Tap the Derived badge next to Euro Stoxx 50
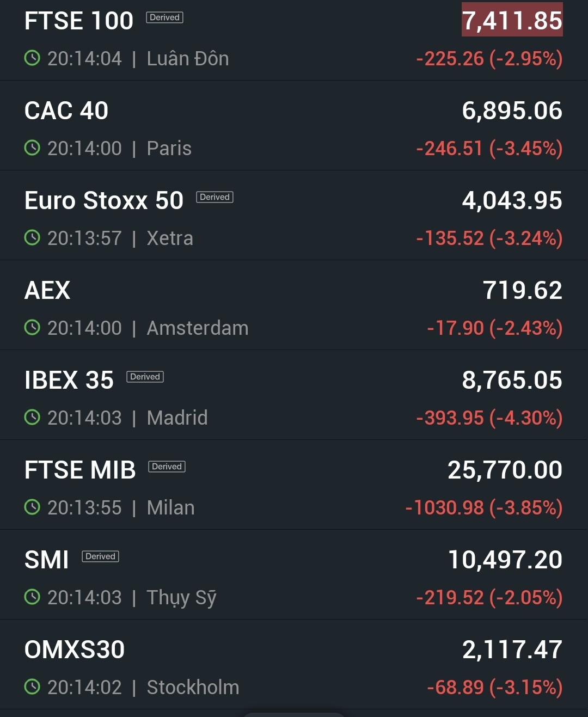The height and width of the screenshot is (717, 588). 215,197
